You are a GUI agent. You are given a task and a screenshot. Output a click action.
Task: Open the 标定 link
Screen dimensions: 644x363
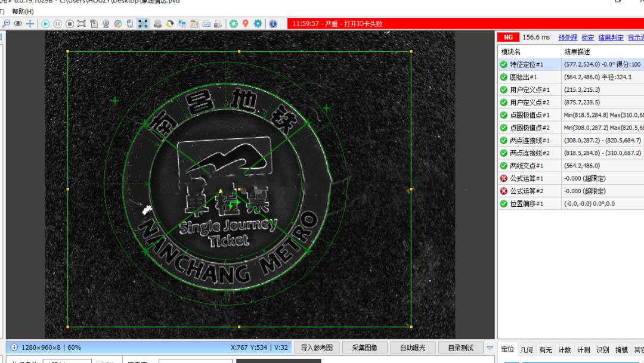tap(588, 38)
